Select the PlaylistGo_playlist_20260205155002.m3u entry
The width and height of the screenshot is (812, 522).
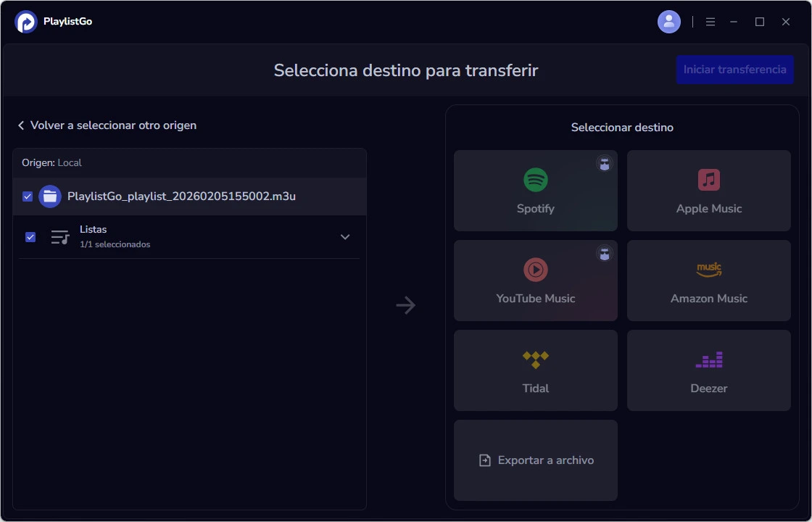click(181, 196)
